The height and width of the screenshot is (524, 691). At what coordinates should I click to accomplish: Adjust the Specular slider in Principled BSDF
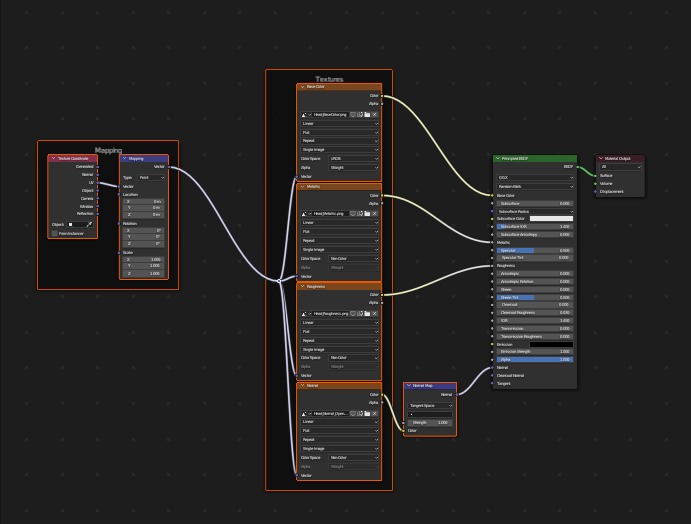(535, 250)
